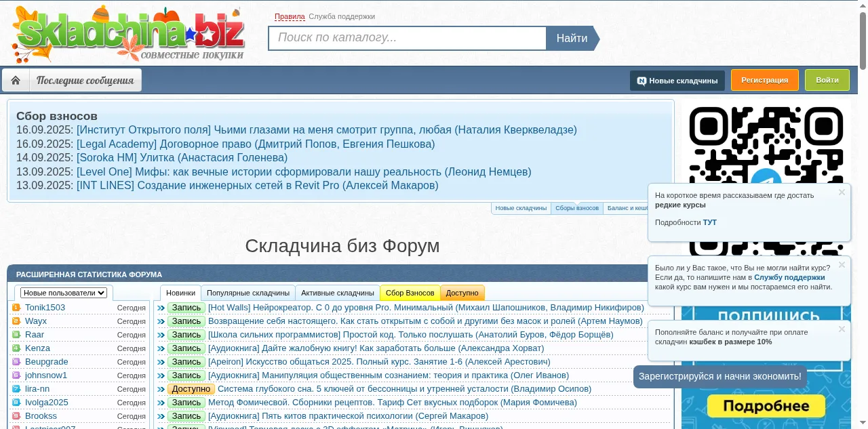The width and height of the screenshot is (868, 429).
Task: Open Службу поддержки link inside the popup
Action: coord(789,277)
